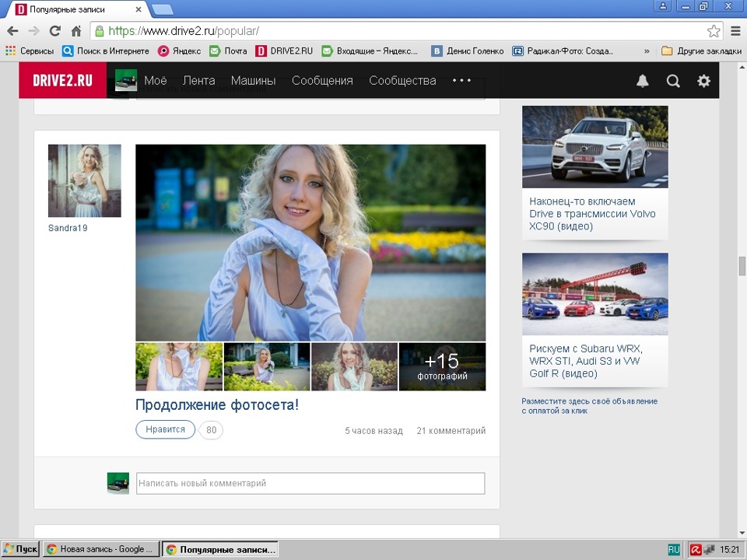The image size is (747, 560).
Task: Open the +15 фотографий thumbnail
Action: [442, 366]
